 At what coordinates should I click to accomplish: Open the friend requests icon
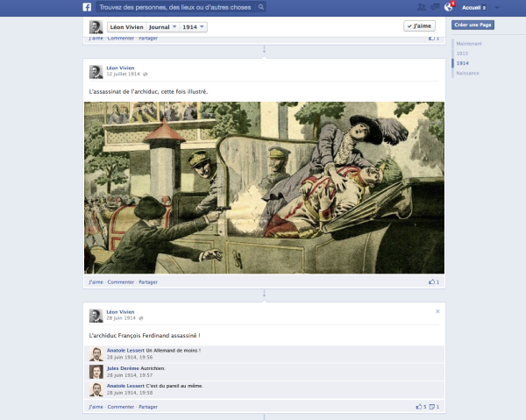tap(422, 7)
